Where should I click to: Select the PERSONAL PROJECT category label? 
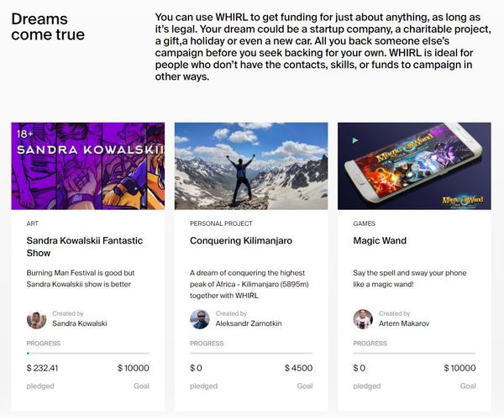click(221, 223)
